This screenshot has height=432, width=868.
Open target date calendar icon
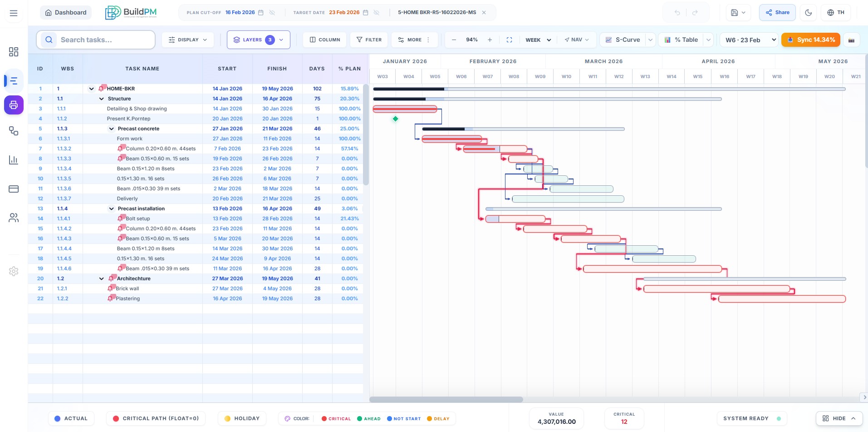366,13
